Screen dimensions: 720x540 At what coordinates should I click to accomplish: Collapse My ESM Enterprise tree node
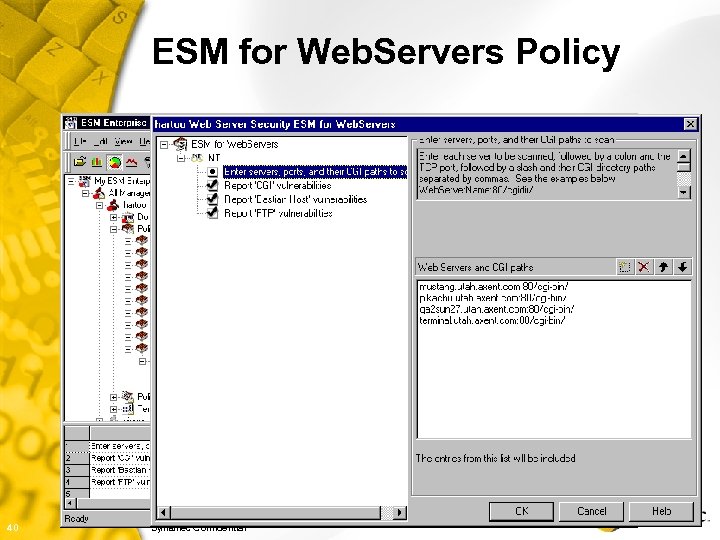71,181
